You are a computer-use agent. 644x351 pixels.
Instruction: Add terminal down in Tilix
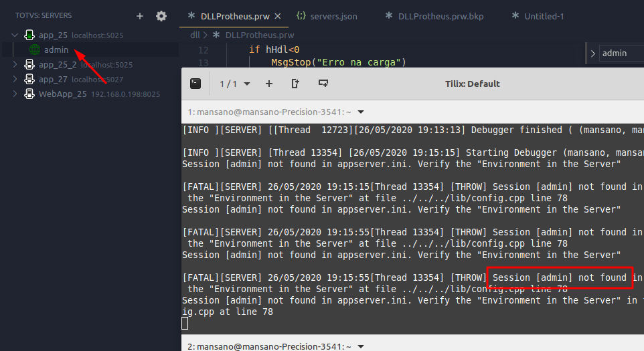323,84
